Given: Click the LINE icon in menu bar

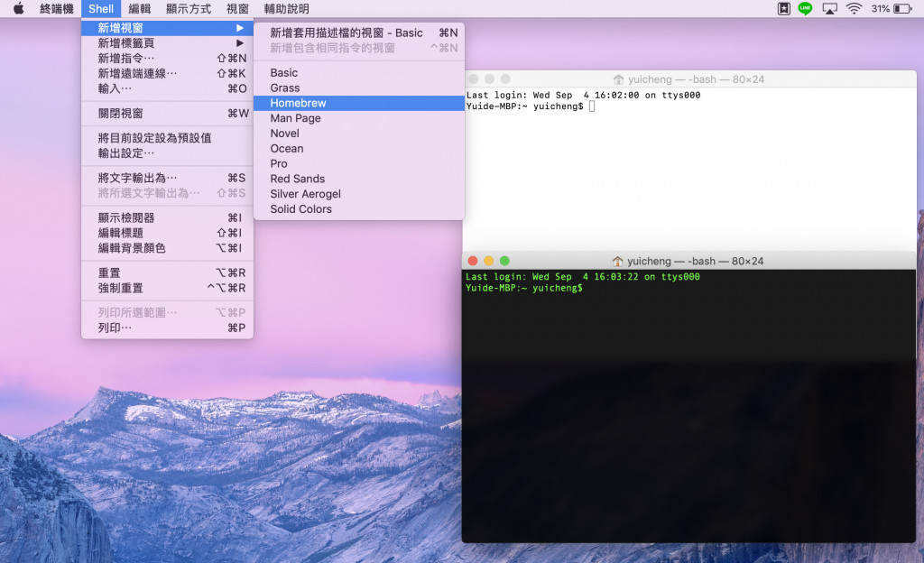Looking at the screenshot, I should [x=805, y=8].
